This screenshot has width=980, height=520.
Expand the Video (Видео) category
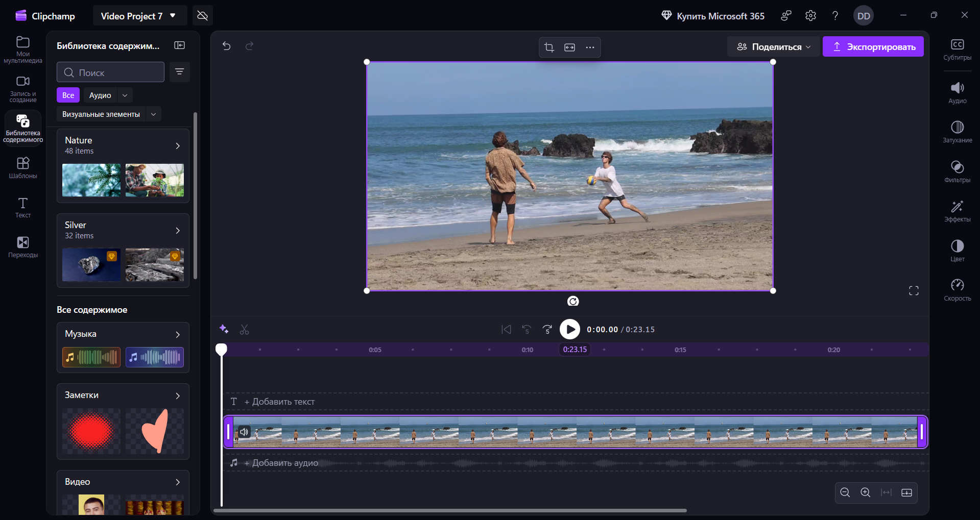pyautogui.click(x=178, y=482)
